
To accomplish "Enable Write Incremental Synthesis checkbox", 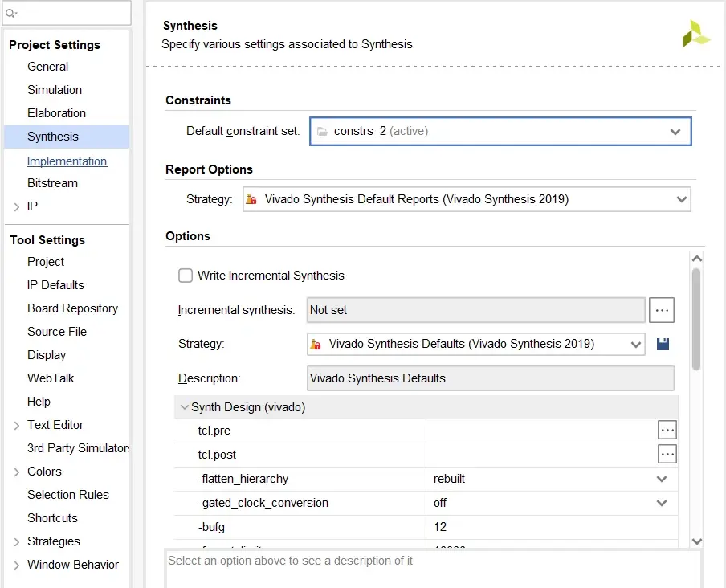I will pyautogui.click(x=186, y=276).
